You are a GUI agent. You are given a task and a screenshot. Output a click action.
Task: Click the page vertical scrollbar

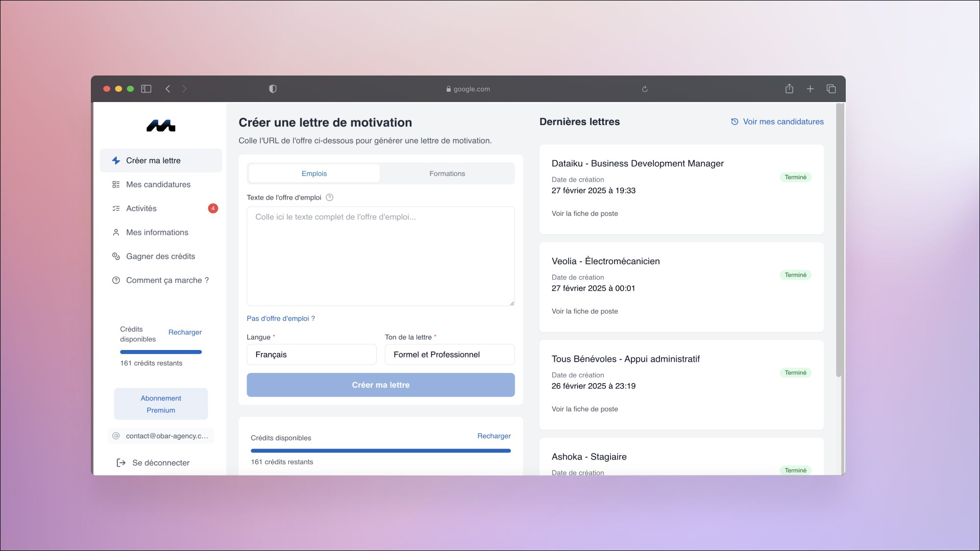click(x=839, y=240)
